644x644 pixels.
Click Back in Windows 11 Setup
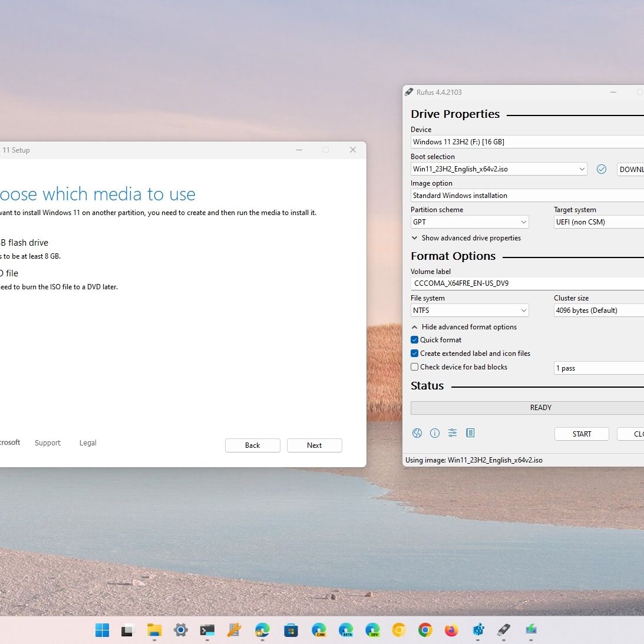tap(253, 445)
